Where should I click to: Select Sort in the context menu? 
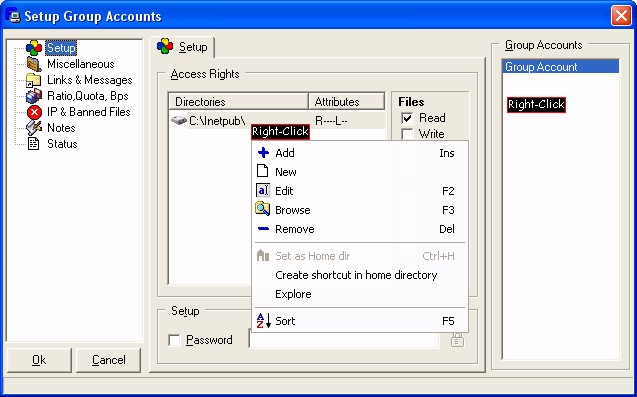[x=360, y=321]
